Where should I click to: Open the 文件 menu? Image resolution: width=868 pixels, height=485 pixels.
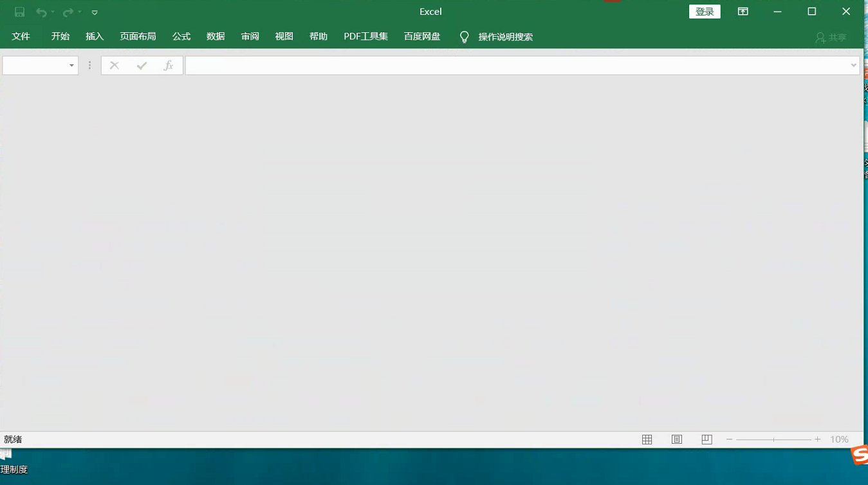pos(21,37)
